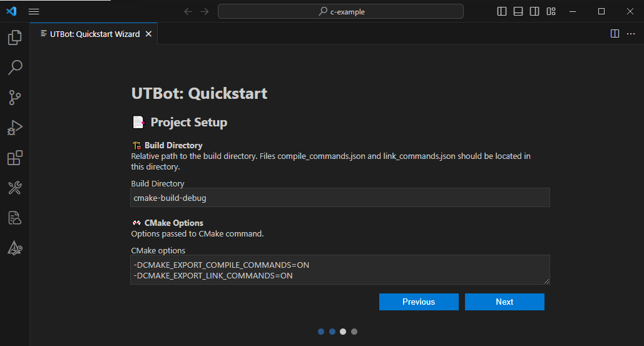Toggle the bottom panel layout
The height and width of the screenshot is (346, 644).
518,11
